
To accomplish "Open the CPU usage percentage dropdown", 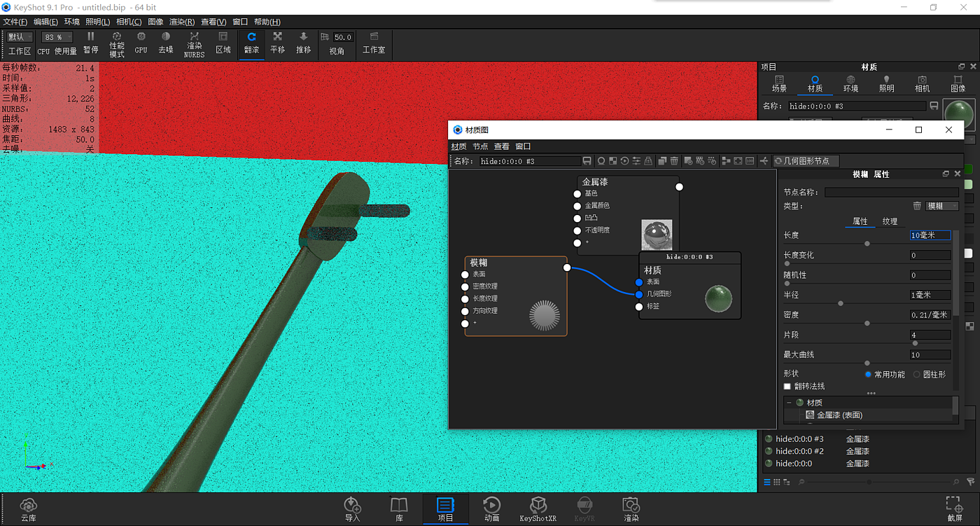I will pyautogui.click(x=57, y=37).
